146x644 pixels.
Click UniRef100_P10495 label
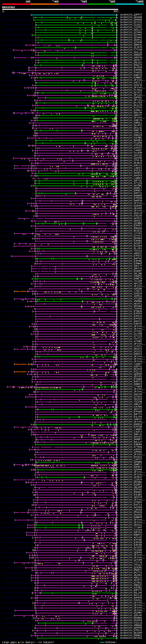point(131,153)
